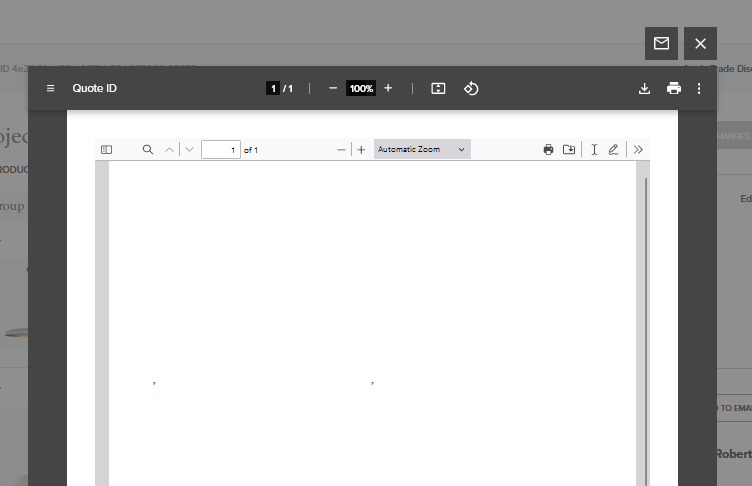Click the inner viewer vertical scrollbar
The height and width of the screenshot is (486, 752).
coord(646,331)
